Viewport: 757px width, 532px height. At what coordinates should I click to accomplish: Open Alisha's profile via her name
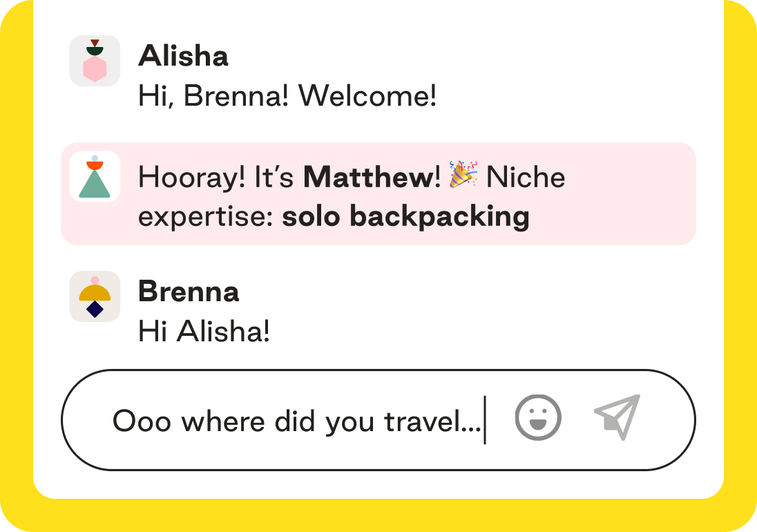(183, 56)
